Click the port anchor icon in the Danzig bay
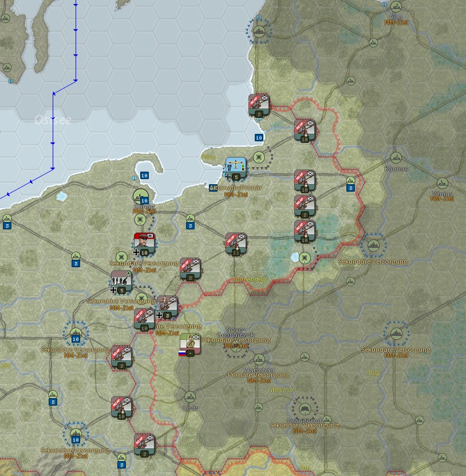Viewport: 466px width, 476px height. tap(135, 178)
